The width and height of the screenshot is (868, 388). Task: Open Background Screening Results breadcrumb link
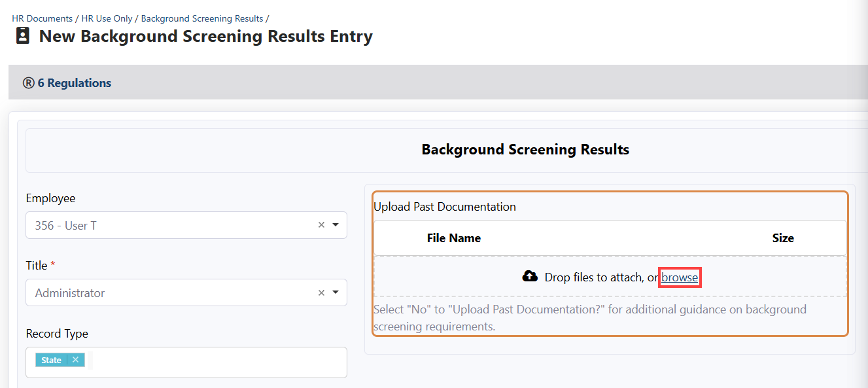[x=202, y=18]
